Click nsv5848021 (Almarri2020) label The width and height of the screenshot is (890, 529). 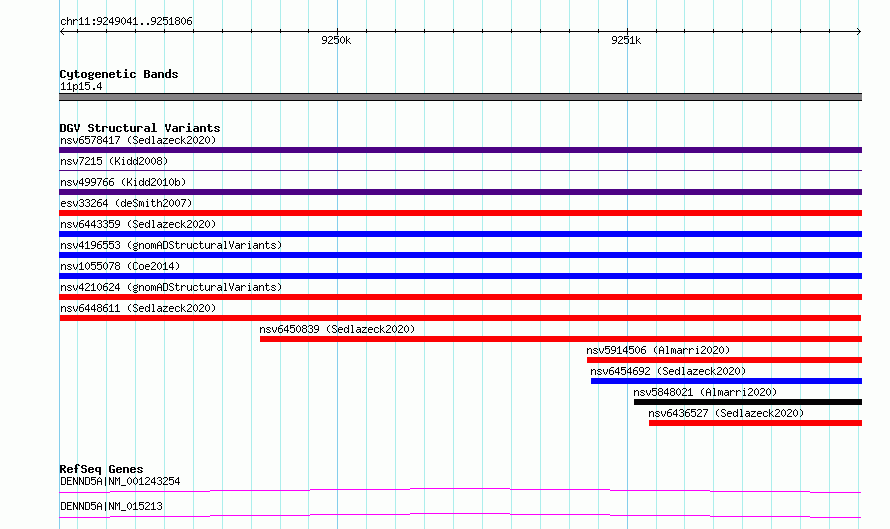[x=705, y=392]
